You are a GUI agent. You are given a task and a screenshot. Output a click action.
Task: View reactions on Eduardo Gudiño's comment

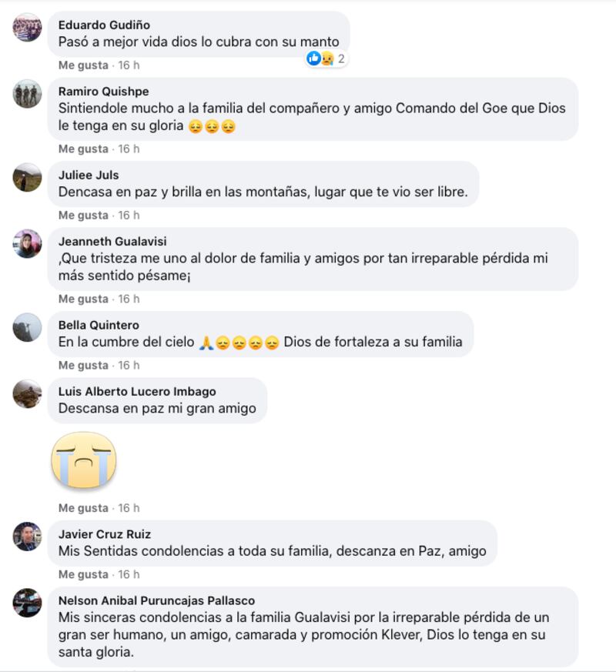pyautogui.click(x=326, y=59)
